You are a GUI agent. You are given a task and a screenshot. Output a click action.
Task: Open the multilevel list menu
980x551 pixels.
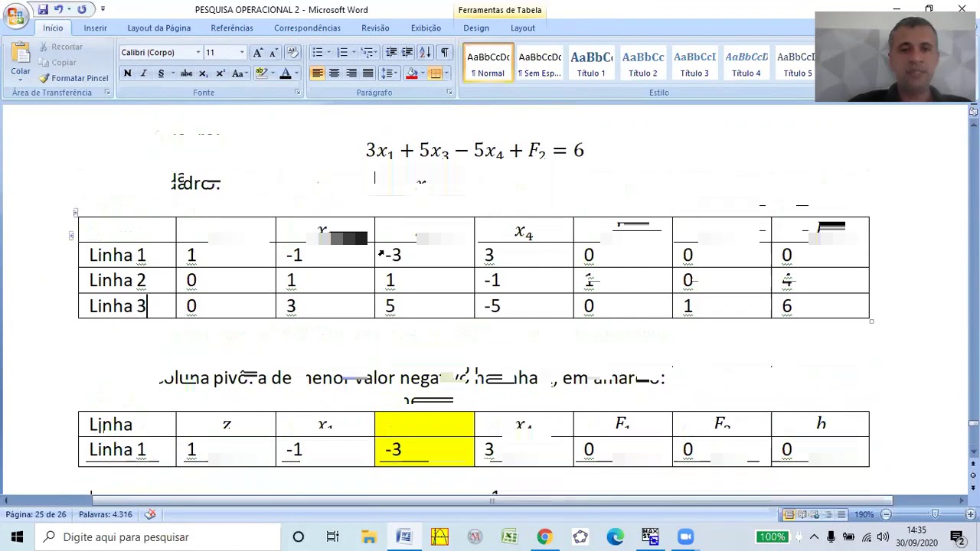pyautogui.click(x=368, y=52)
